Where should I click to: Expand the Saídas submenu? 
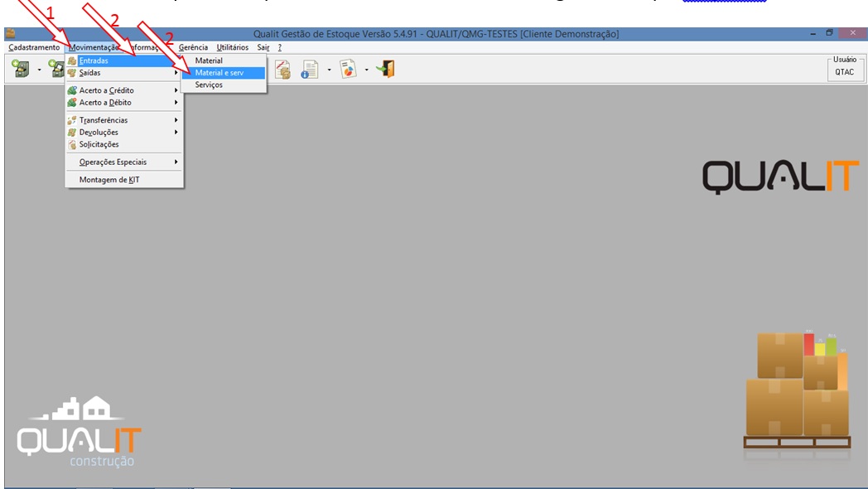point(124,73)
